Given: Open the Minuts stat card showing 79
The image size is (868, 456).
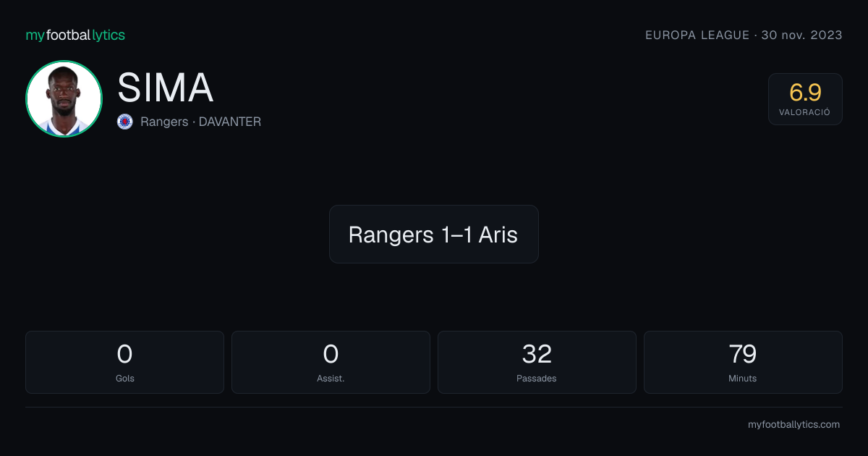Looking at the screenshot, I should [743, 362].
